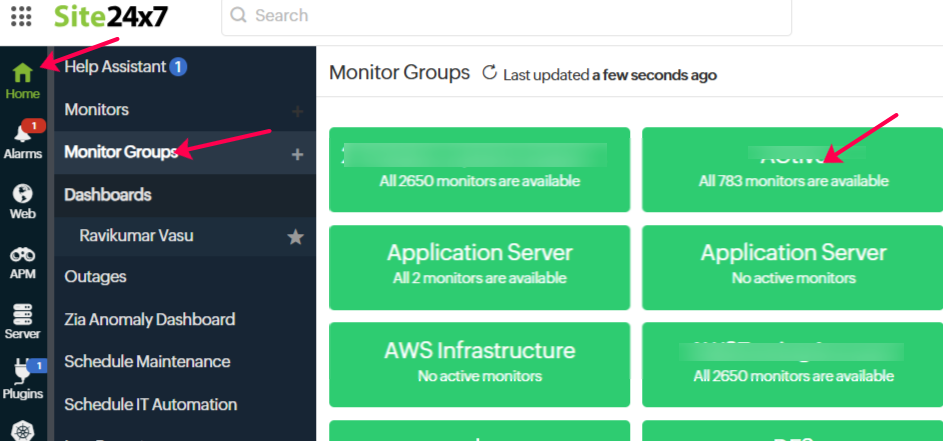Toggle favorite star for Ravikumar Vasu

[295, 237]
